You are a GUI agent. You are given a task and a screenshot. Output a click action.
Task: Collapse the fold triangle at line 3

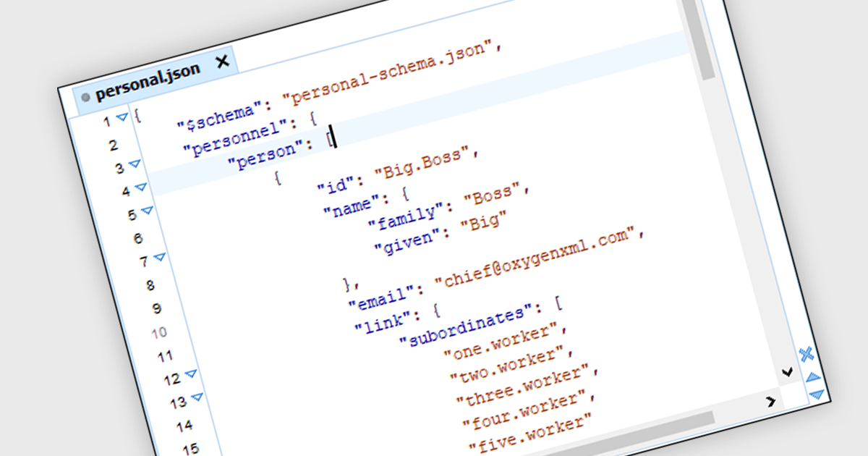[x=135, y=166]
